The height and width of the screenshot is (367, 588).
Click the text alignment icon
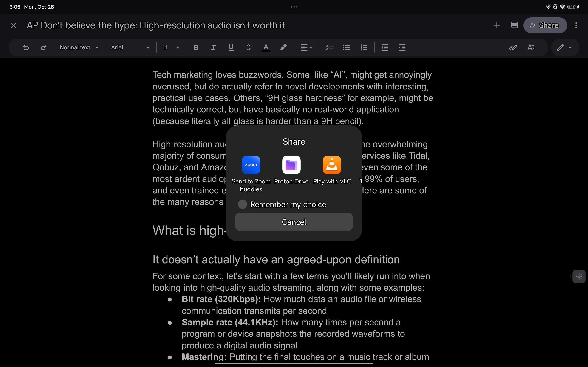(x=306, y=47)
